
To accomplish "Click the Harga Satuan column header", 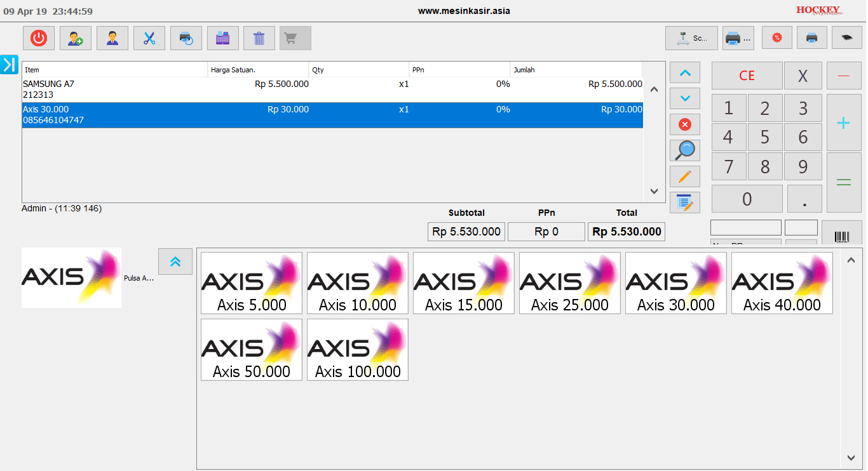I will [x=259, y=70].
